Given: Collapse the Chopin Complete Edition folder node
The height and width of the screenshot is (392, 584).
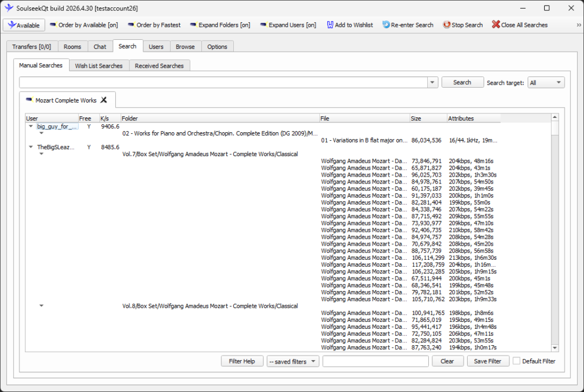Looking at the screenshot, I should [41, 133].
